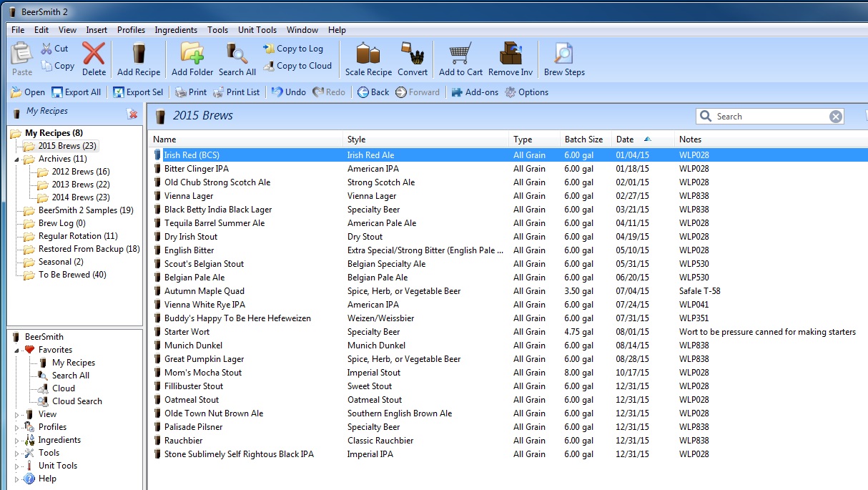Sort recipes by the Notes column header
The width and height of the screenshot is (868, 490).
point(771,139)
